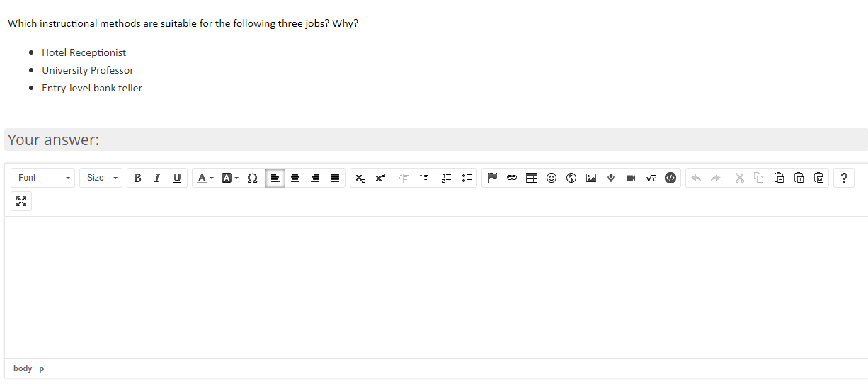
Task: Open the text color picker
Action: pyautogui.click(x=205, y=178)
